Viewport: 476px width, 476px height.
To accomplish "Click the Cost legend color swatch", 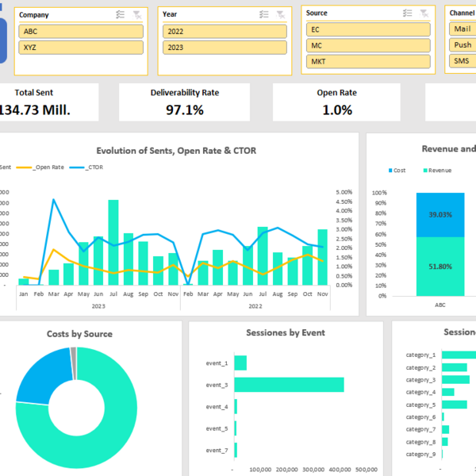I will coord(390,171).
